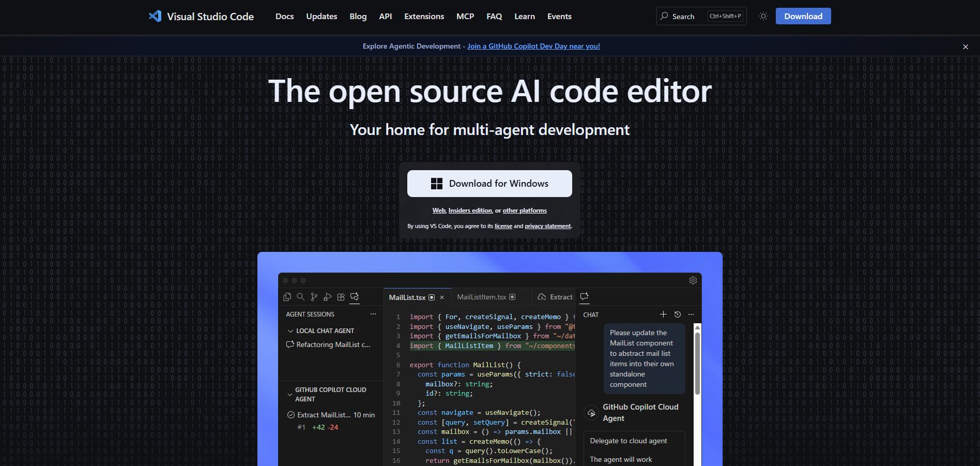Open the Chat panel more actions ellipsis
This screenshot has height=466, width=980.
tap(691, 314)
